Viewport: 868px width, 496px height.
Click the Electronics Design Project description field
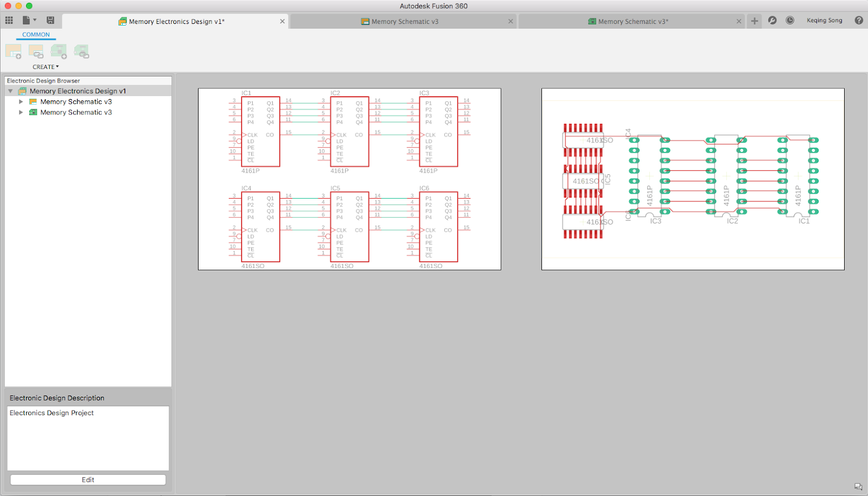click(x=88, y=438)
